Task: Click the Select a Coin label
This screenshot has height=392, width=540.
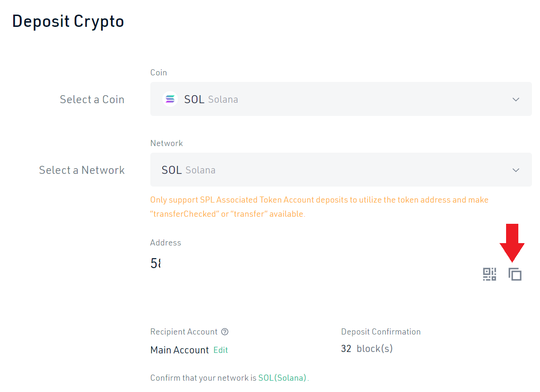Action: (x=92, y=99)
